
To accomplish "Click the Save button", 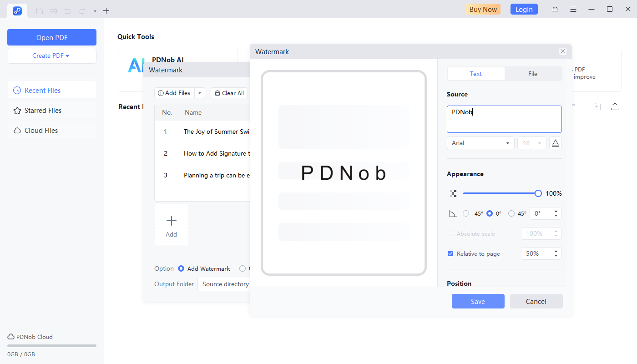I will click(478, 301).
